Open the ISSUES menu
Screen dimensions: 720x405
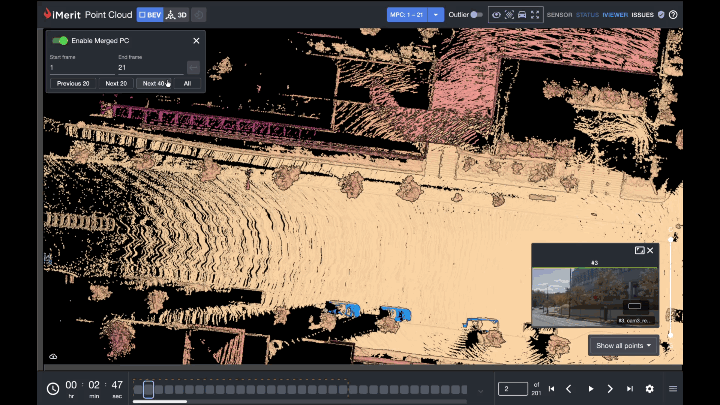coord(642,15)
